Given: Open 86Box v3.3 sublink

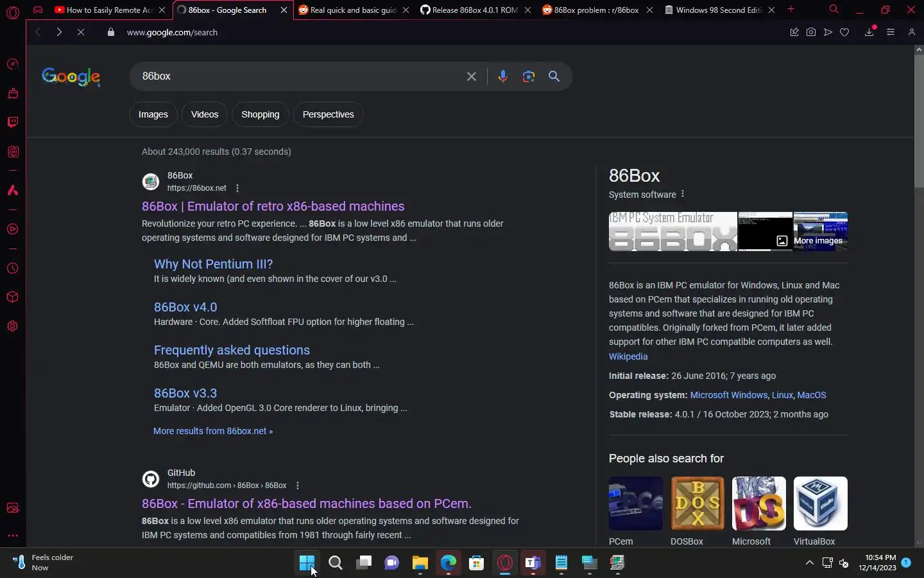Looking at the screenshot, I should click(185, 393).
